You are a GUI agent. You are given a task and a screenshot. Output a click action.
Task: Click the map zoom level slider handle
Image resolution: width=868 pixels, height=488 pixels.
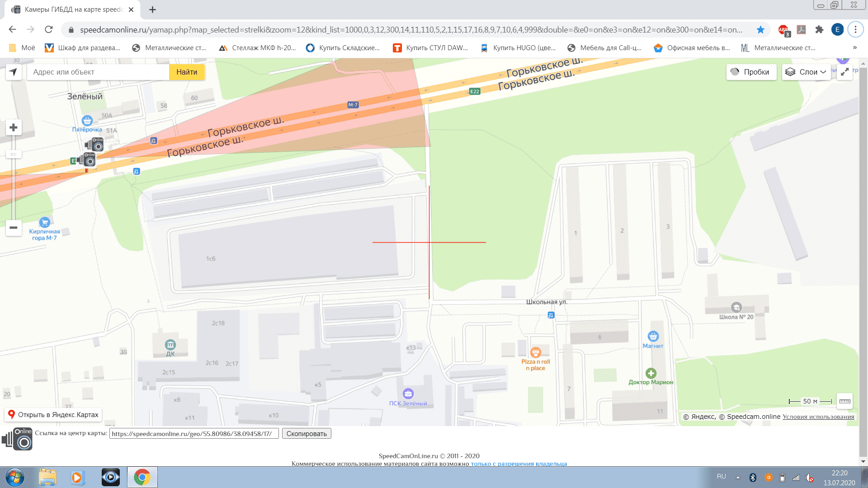pyautogui.click(x=14, y=155)
